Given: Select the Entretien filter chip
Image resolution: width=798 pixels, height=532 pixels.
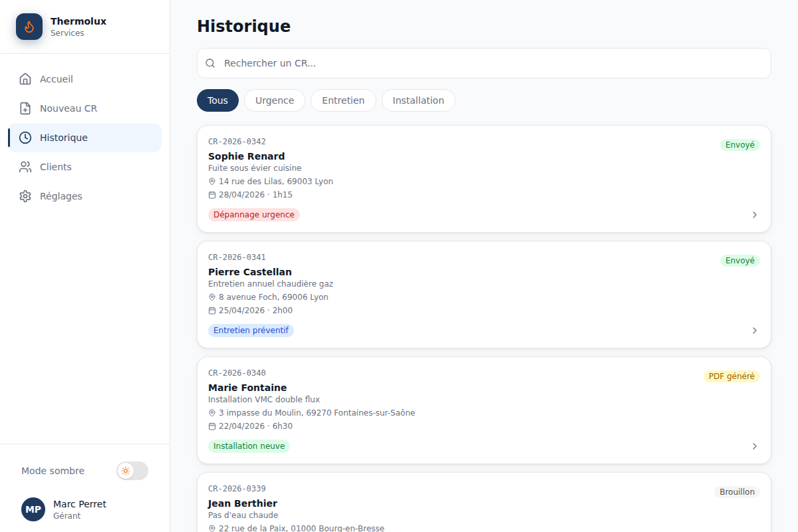Looking at the screenshot, I should (343, 100).
